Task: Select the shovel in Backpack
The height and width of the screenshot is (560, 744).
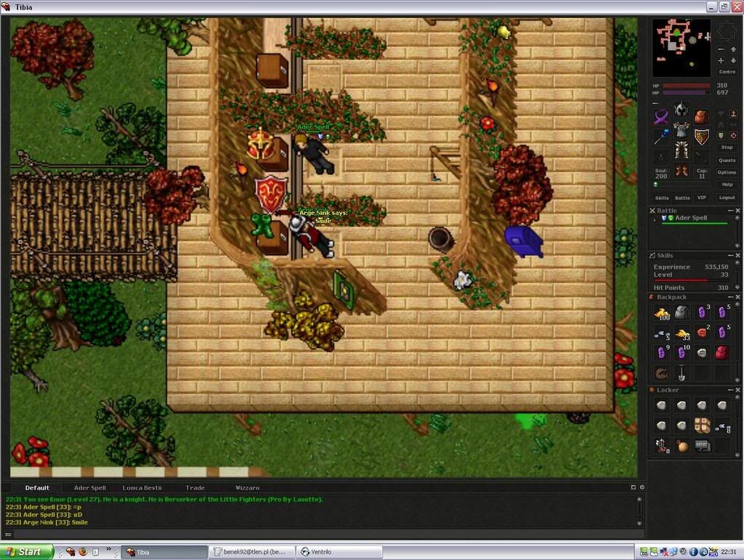Action: tap(682, 373)
